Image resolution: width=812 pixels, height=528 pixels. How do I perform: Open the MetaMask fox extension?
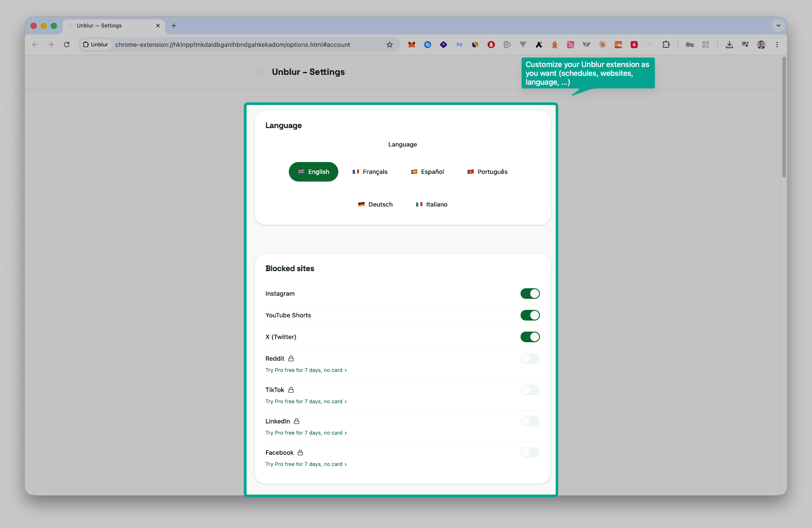[411, 44]
